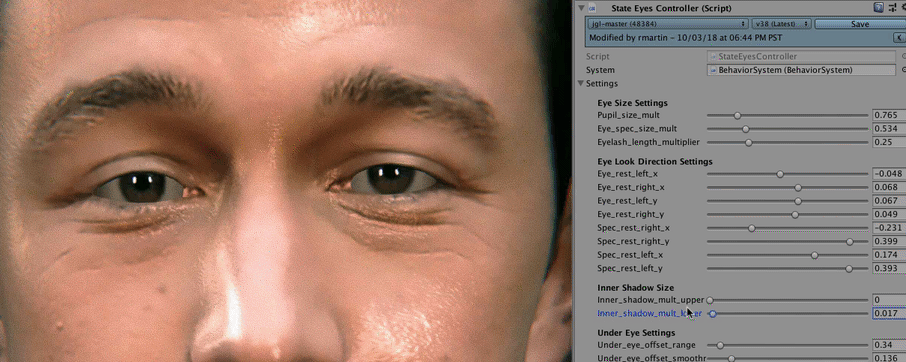The height and width of the screenshot is (362, 906).
Task: Open the v38 (Latest) version dropdown
Action: 781,24
